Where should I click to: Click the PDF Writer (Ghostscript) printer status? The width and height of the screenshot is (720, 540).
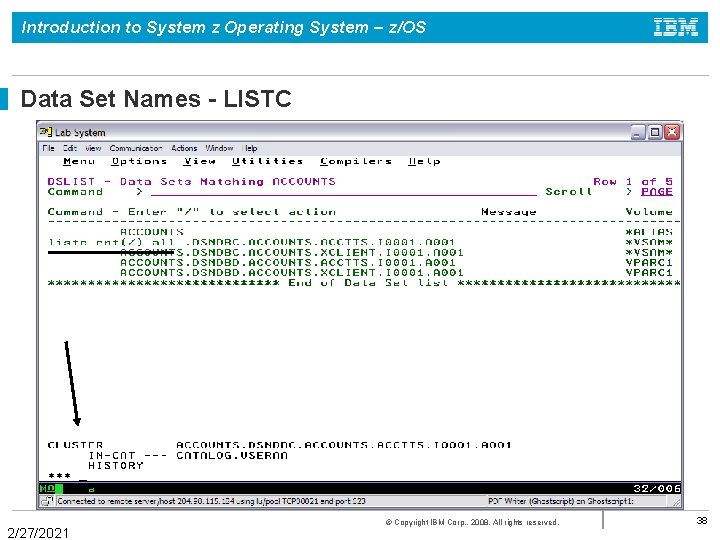coord(561,501)
